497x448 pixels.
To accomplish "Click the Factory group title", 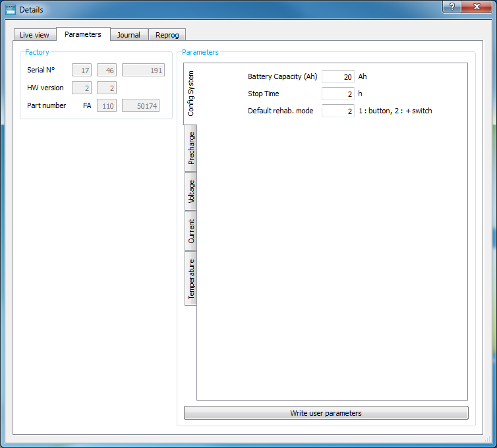I will (37, 52).
